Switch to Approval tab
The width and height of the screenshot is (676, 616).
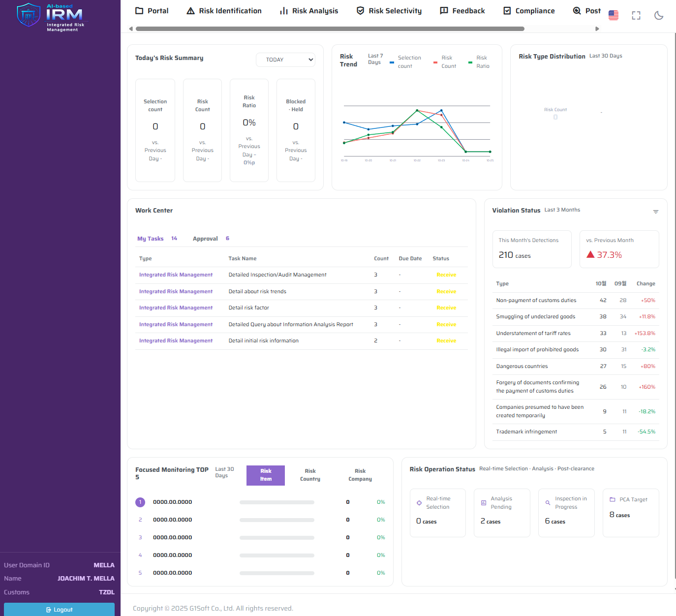[211, 239]
